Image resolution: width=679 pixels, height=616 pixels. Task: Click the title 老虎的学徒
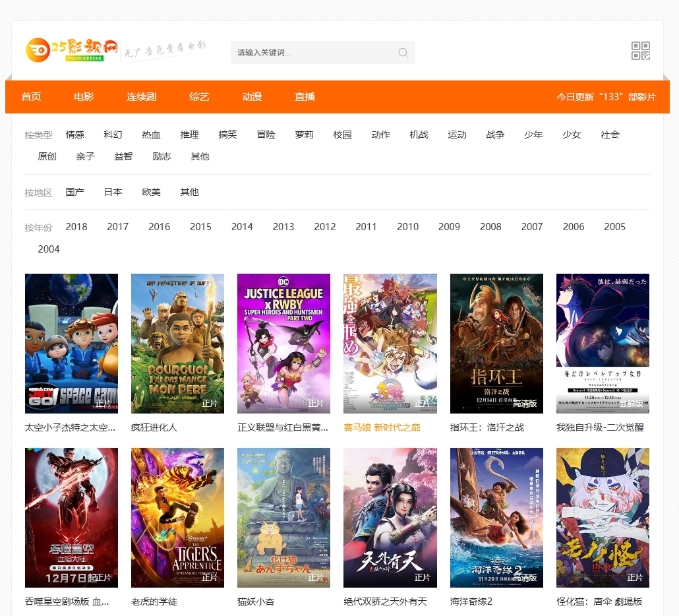[x=154, y=601]
